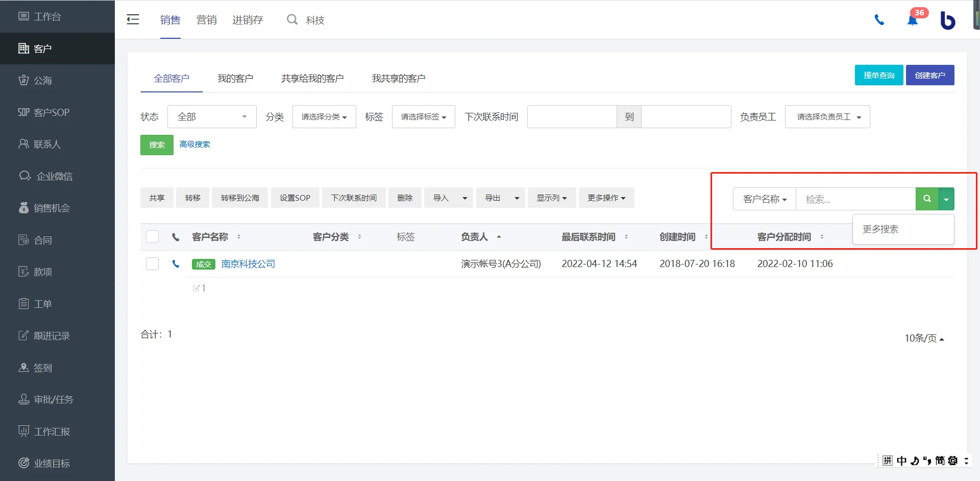This screenshot has height=481, width=980.
Task: Open the 显示列 dropdown
Action: point(552,198)
